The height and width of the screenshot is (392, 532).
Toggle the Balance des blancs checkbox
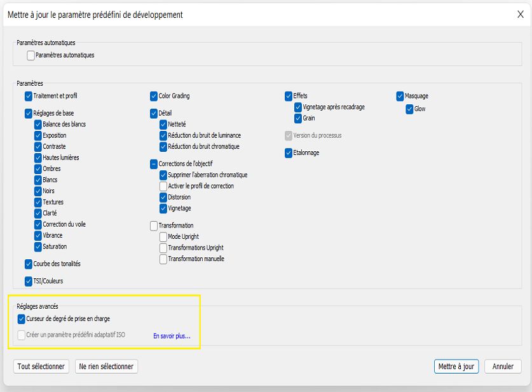(38, 125)
